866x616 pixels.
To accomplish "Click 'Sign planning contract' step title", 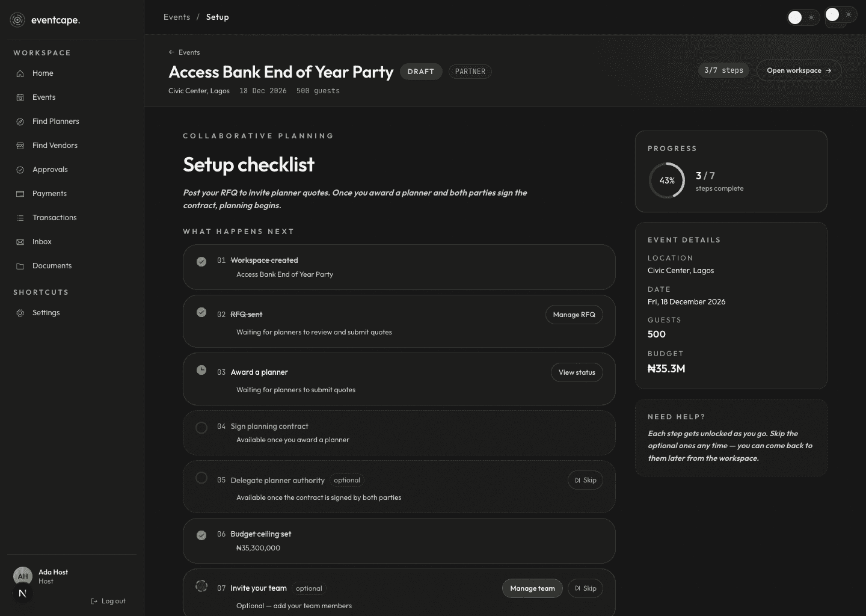I will coord(269,427).
